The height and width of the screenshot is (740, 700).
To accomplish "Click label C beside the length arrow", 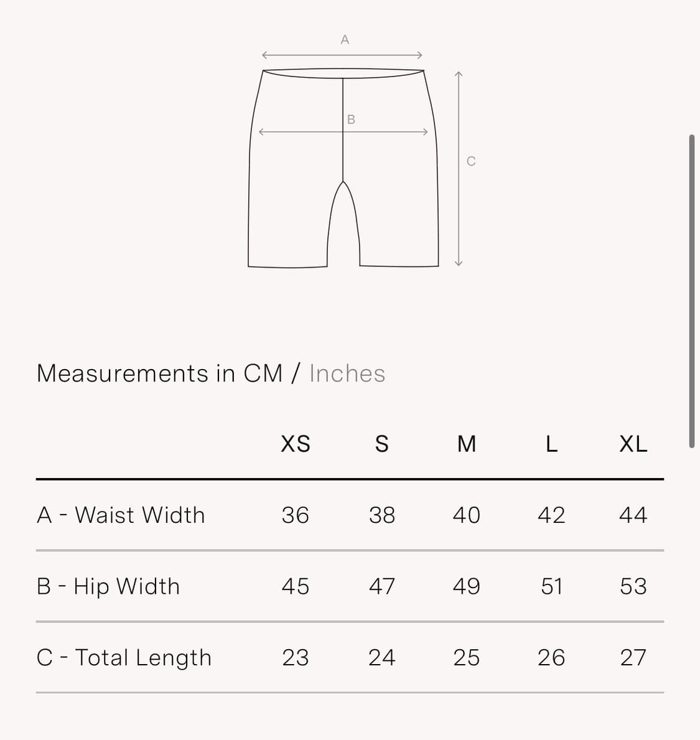I will [471, 161].
